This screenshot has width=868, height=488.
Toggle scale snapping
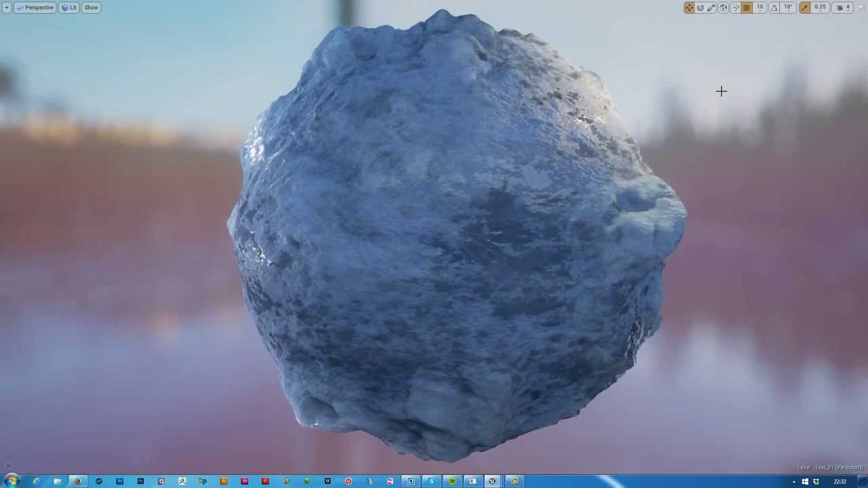pos(805,7)
